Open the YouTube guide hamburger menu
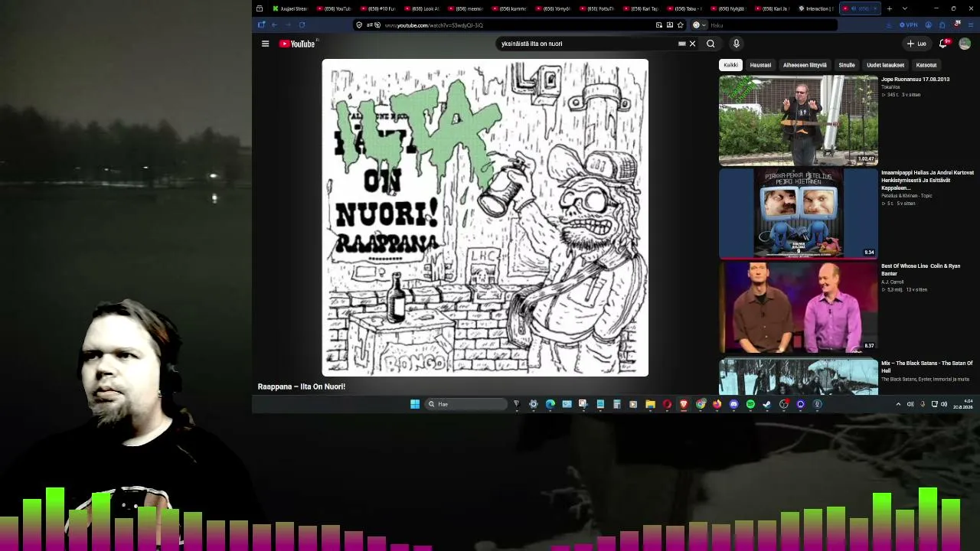Image resolution: width=980 pixels, height=551 pixels. coord(265,44)
